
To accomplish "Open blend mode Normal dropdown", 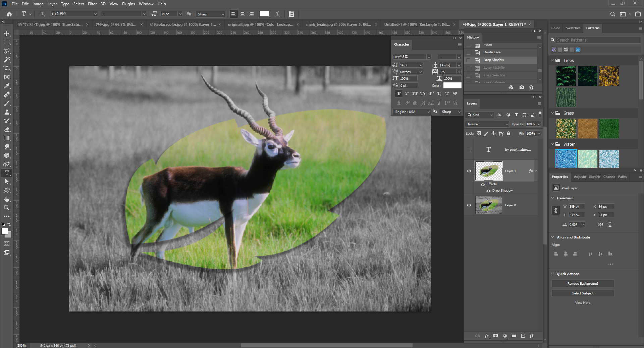I will pos(487,124).
